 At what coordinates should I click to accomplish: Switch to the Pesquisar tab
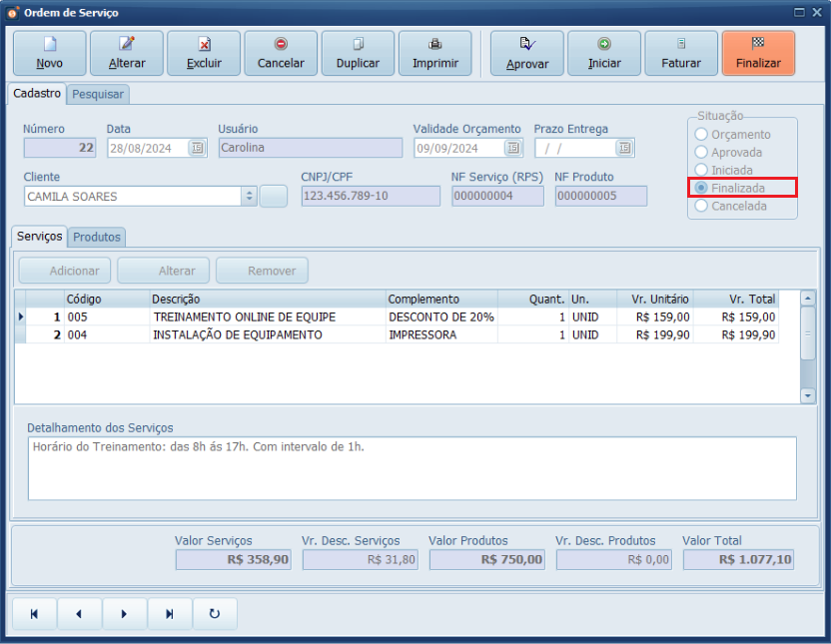tap(99, 94)
